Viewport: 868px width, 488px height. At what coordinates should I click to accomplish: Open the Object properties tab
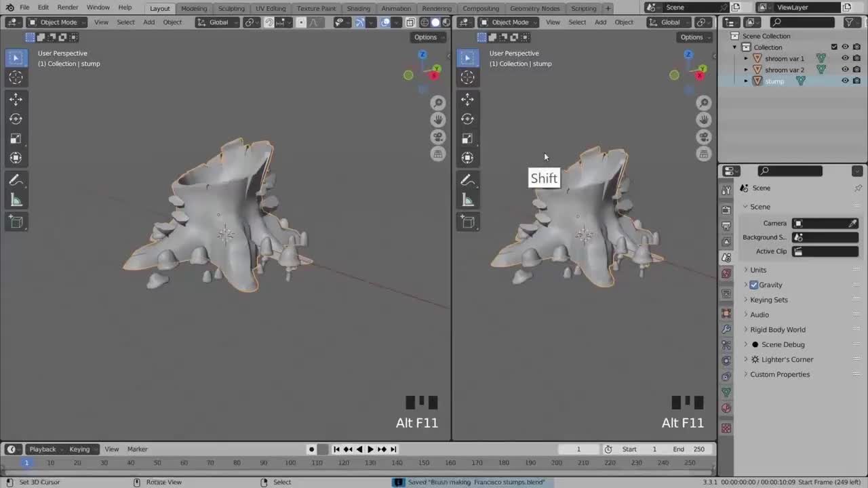(726, 313)
